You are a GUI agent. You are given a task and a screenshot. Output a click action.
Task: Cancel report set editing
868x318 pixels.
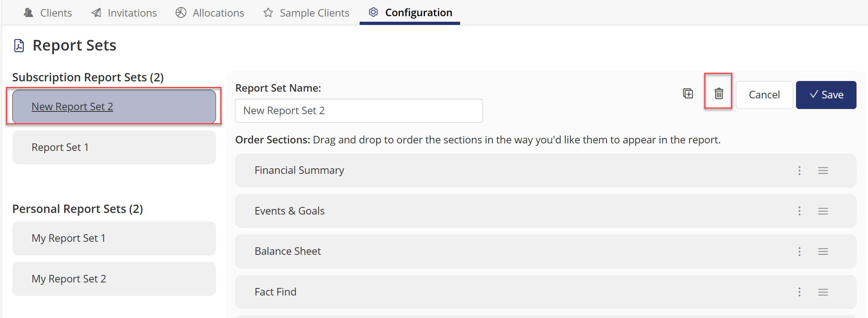point(764,95)
